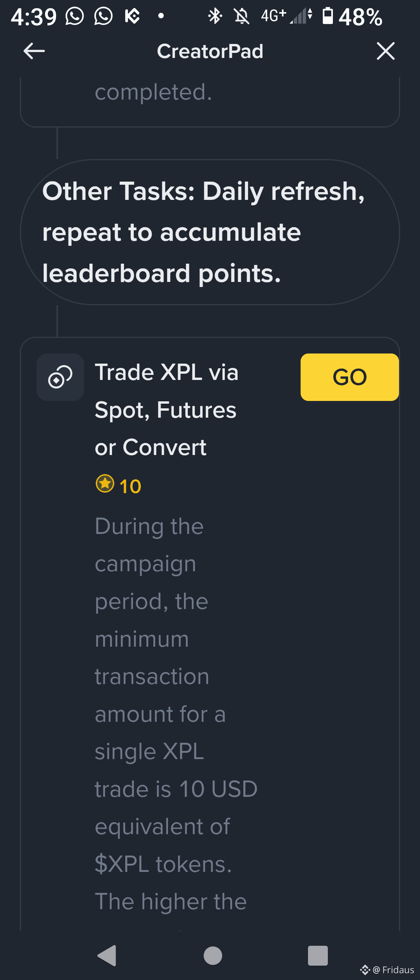Viewport: 420px width, 980px height.
Task: Tap the muted bell status icon
Action: 241,16
